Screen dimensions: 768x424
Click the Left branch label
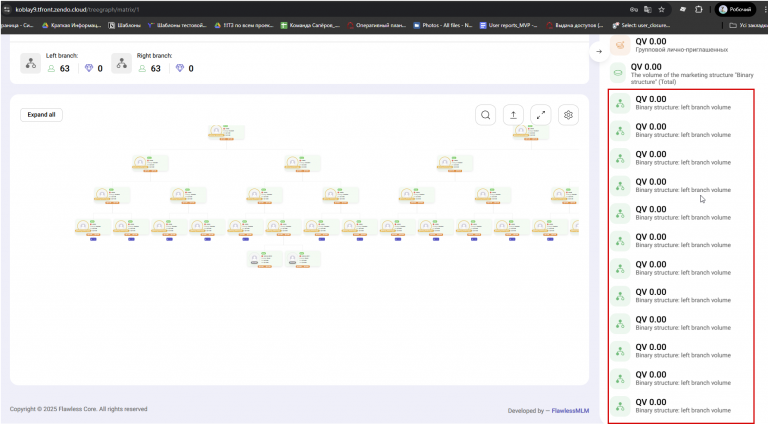[62, 56]
